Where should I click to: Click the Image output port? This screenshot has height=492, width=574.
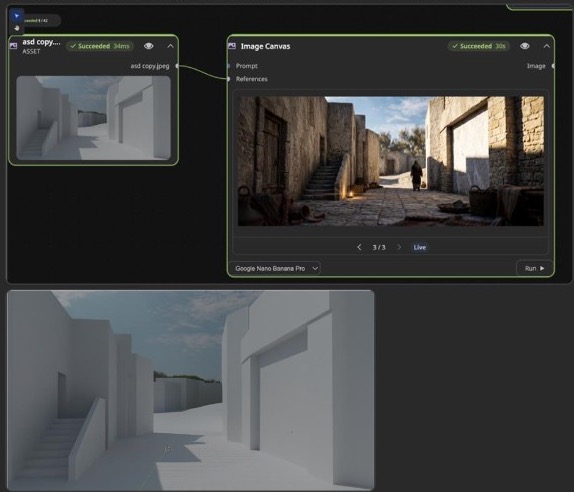click(x=553, y=66)
